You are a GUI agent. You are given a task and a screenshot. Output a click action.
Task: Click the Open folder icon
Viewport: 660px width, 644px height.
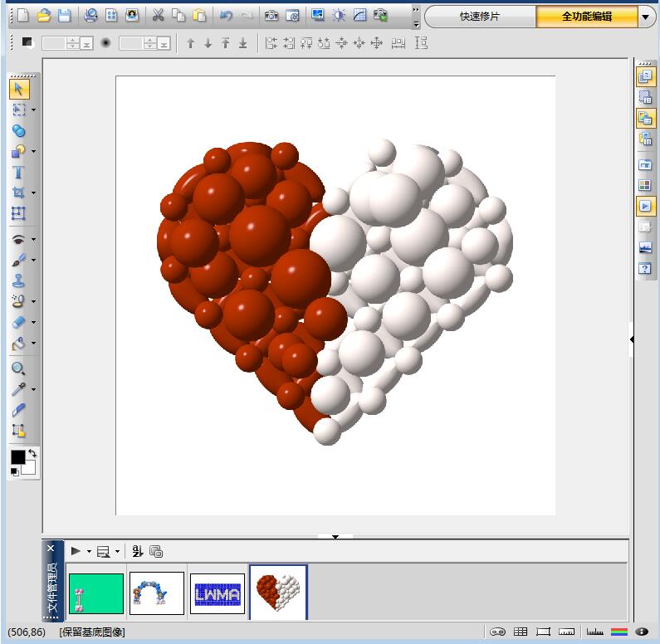click(44, 16)
